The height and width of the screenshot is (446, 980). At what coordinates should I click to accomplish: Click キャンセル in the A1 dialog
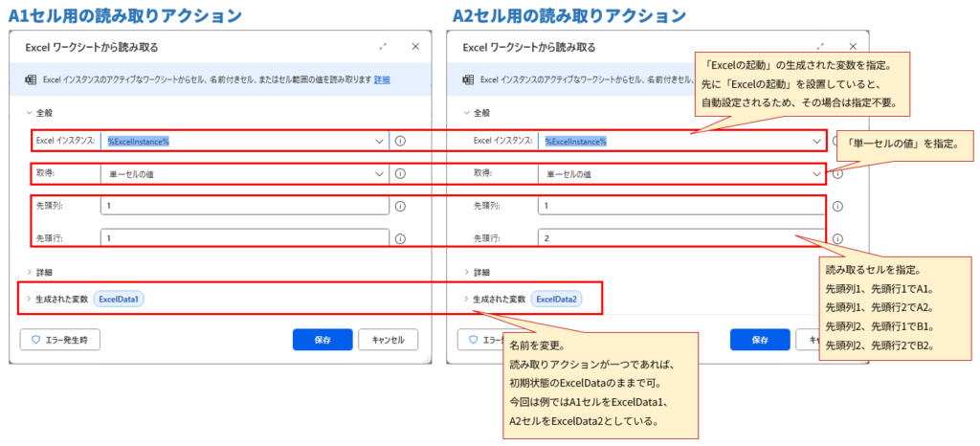389,340
